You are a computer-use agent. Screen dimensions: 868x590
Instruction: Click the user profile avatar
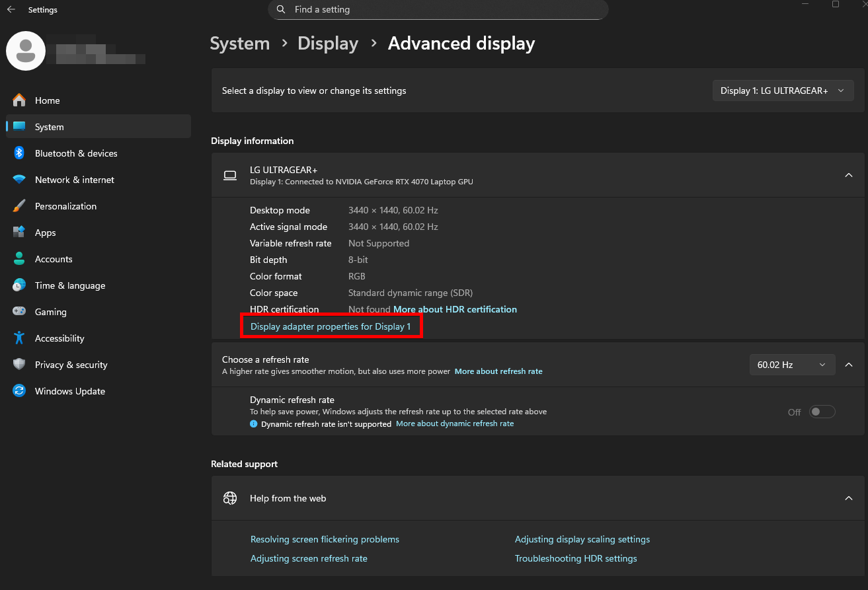[x=25, y=50]
